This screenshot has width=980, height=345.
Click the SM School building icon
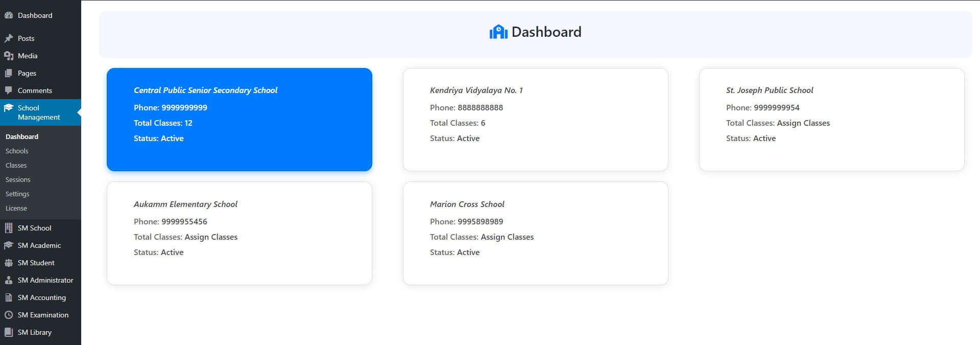9,228
